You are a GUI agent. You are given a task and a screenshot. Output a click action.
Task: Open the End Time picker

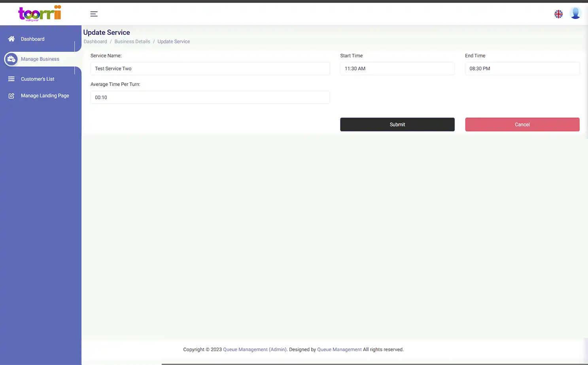522,68
